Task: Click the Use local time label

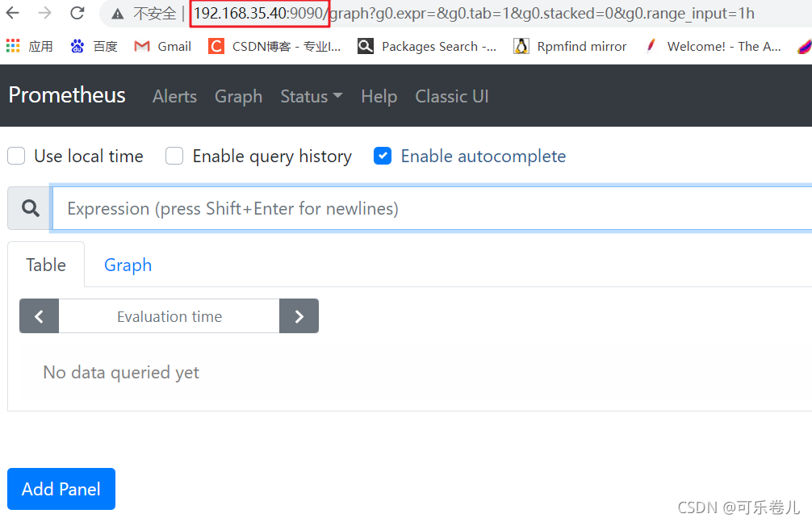Action: (89, 156)
